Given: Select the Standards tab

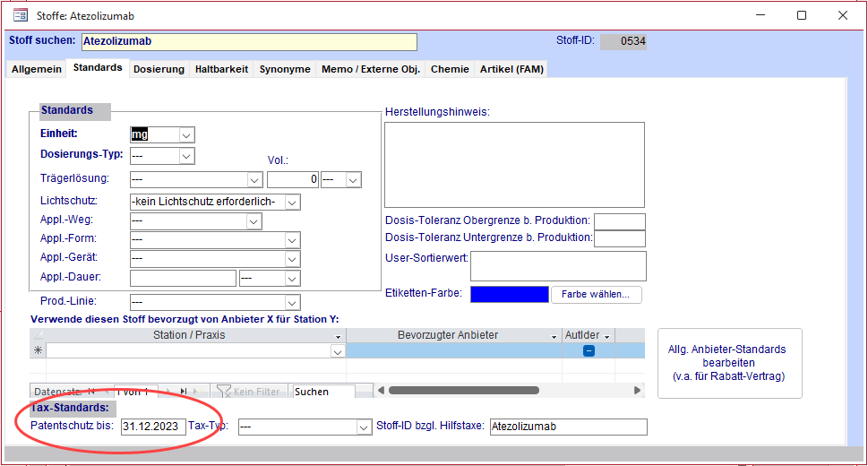Looking at the screenshot, I should [x=98, y=67].
